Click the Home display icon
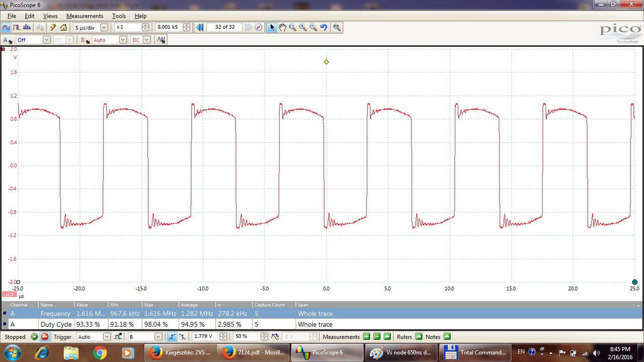The width and height of the screenshot is (644, 362). (x=63, y=27)
